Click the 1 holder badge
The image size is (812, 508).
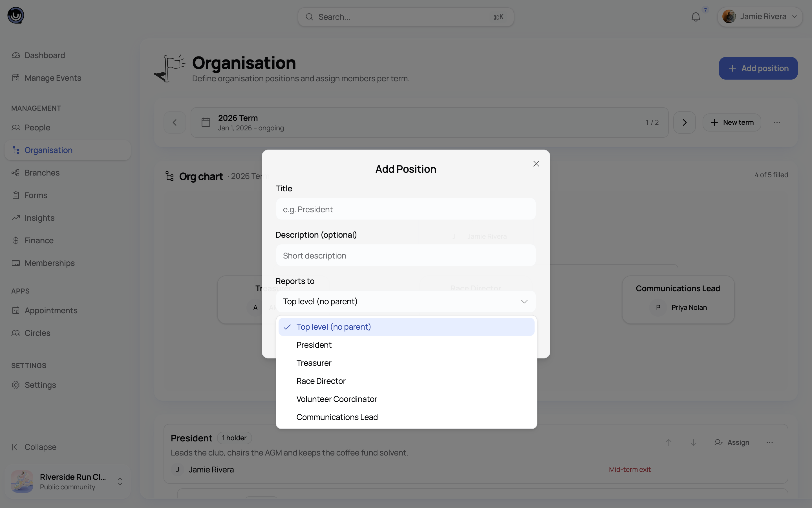pyautogui.click(x=234, y=438)
